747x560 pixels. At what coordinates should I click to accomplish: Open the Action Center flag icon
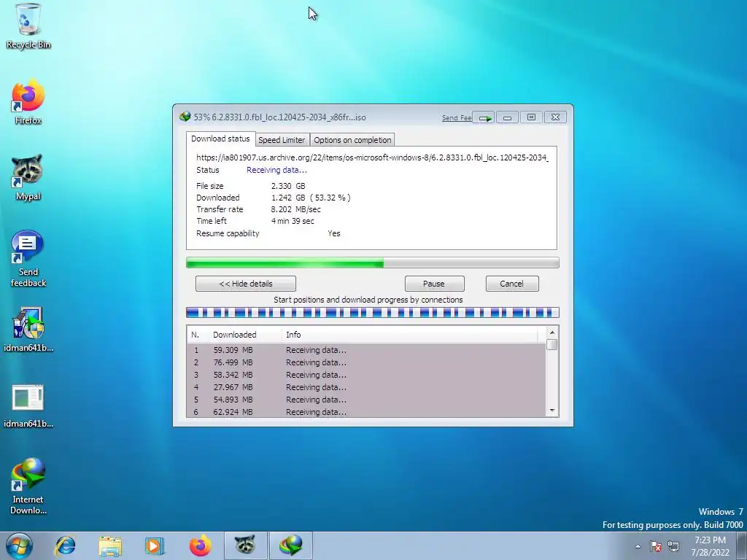click(656, 546)
